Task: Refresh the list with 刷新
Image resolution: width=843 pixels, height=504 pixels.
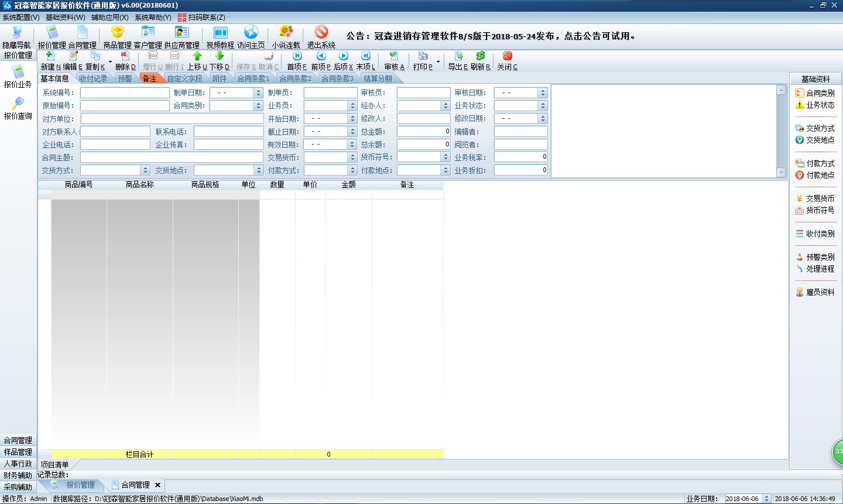Action: tap(480, 61)
